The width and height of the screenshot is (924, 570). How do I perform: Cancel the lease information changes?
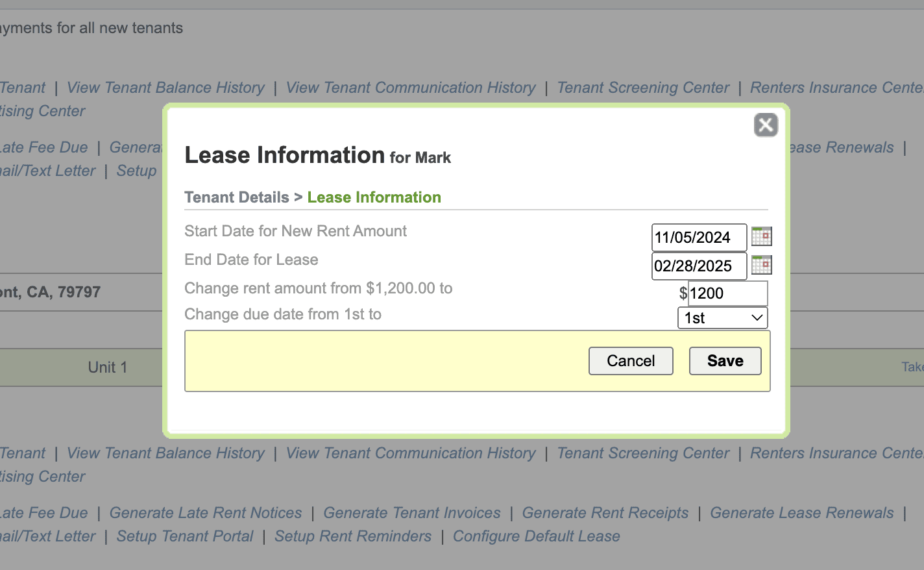tap(631, 361)
